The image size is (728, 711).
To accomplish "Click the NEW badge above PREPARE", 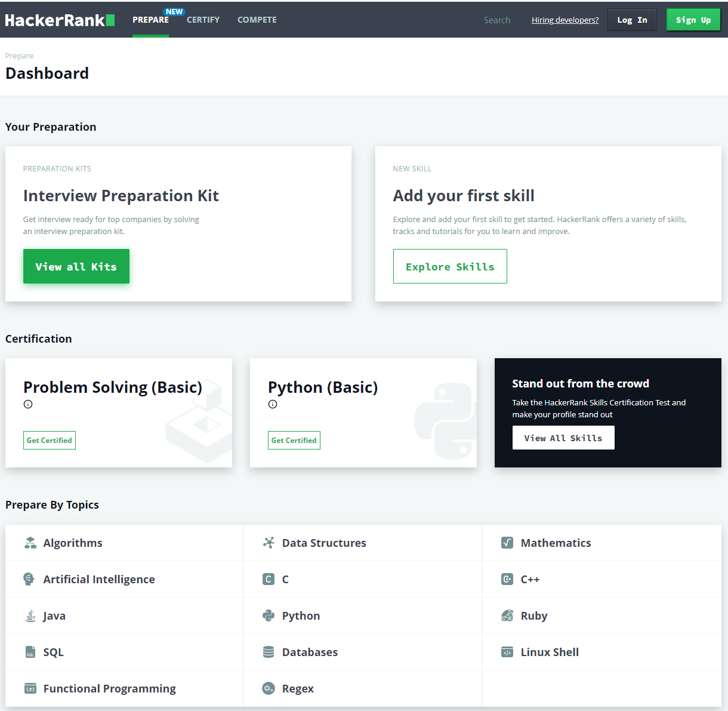I will (x=174, y=11).
